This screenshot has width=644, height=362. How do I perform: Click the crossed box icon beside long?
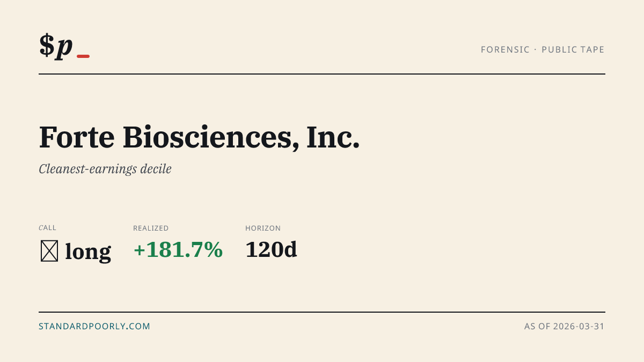pos(49,251)
